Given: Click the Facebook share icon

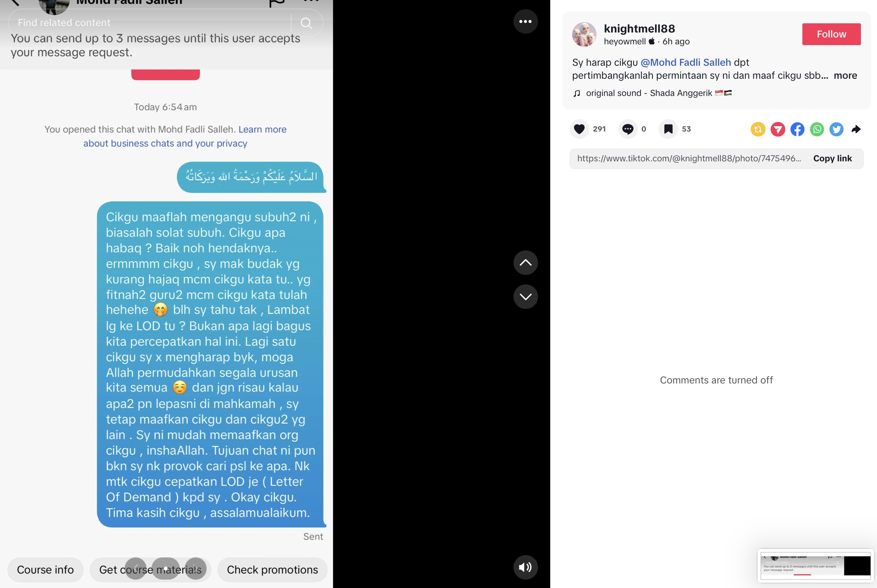Looking at the screenshot, I should pyautogui.click(x=797, y=128).
